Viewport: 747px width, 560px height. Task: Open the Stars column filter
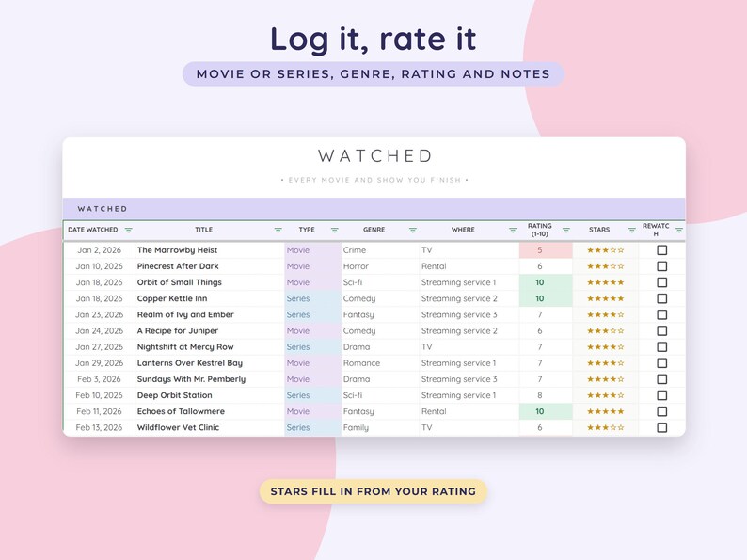(631, 230)
